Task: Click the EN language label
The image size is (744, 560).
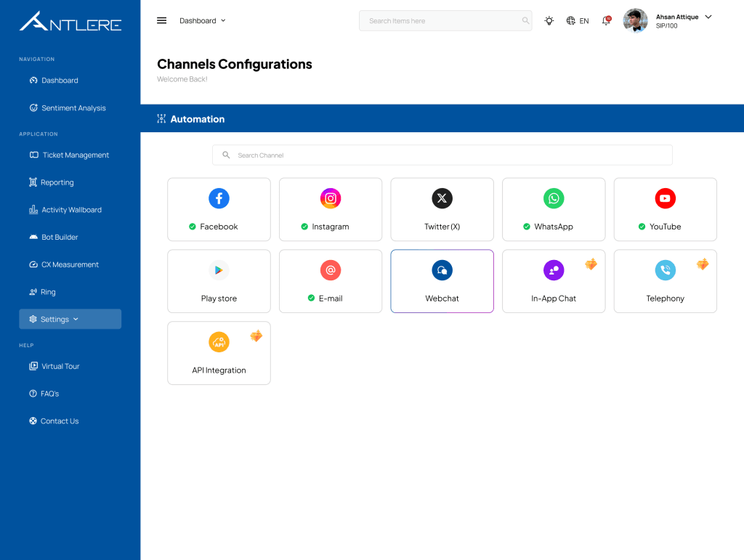Action: [x=584, y=21]
